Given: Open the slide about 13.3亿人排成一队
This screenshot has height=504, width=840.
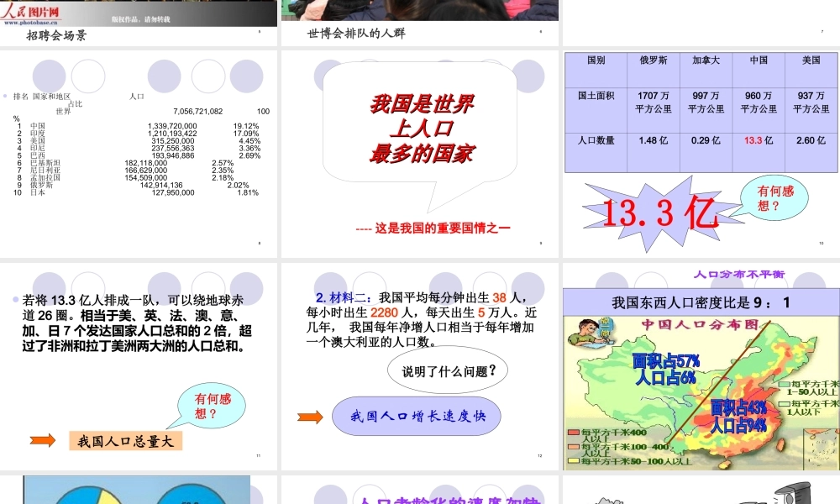Looking at the screenshot, I should (x=139, y=366).
